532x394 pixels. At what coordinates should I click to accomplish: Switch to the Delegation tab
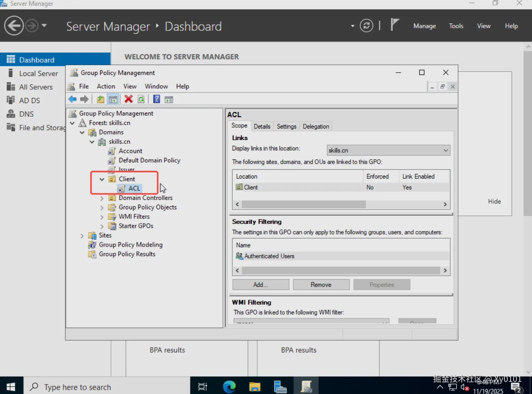coord(316,126)
